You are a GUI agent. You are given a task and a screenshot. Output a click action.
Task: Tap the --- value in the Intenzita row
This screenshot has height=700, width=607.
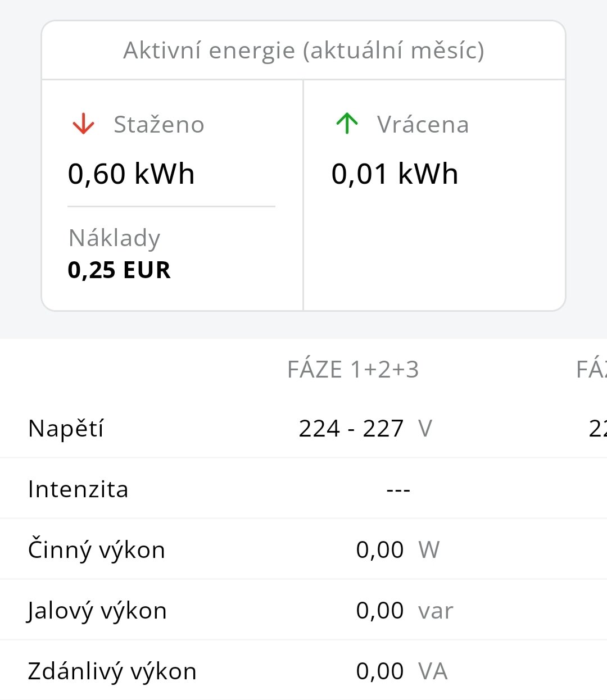(x=398, y=489)
